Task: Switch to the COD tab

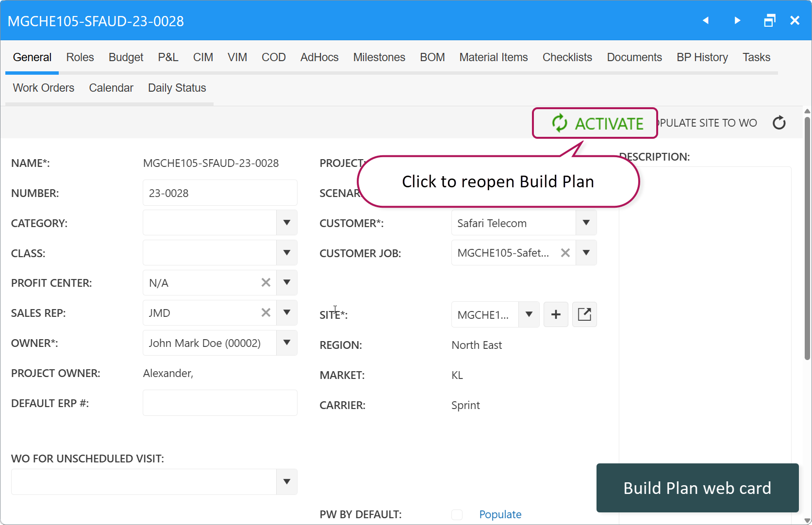Action: coord(274,57)
